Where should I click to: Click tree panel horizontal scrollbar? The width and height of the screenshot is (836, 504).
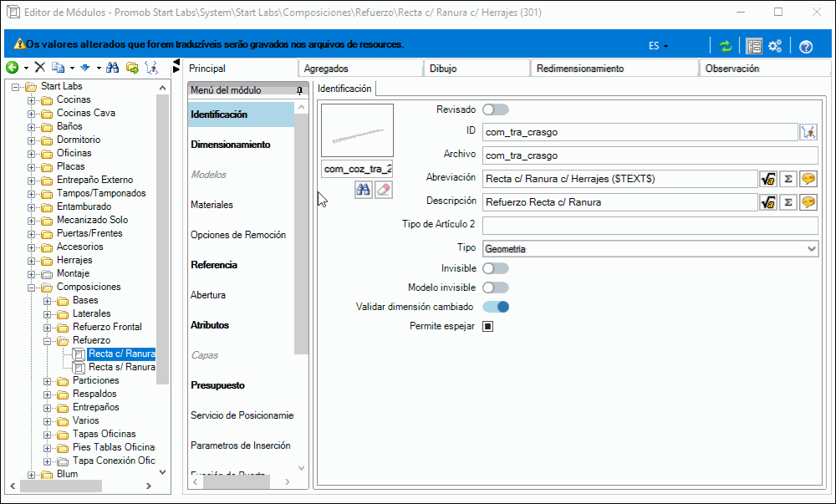click(x=61, y=486)
